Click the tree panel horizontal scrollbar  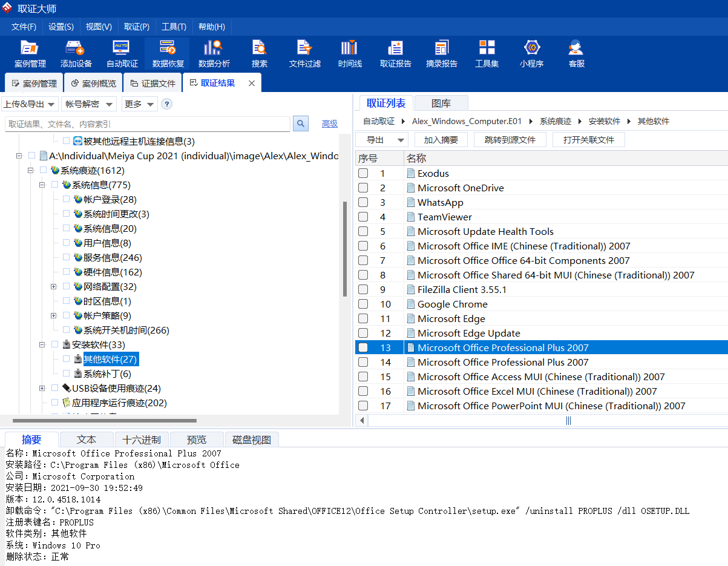coord(104,420)
